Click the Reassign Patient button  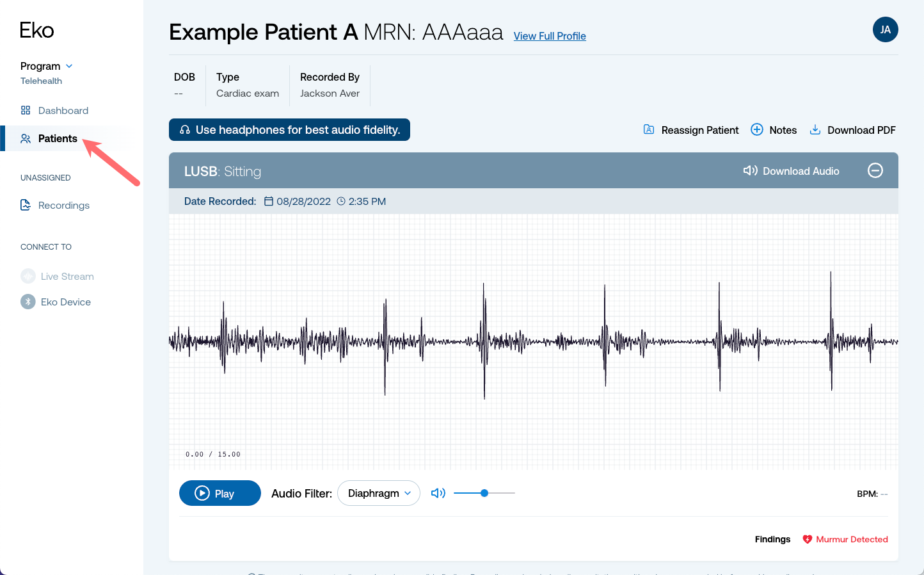coord(691,130)
